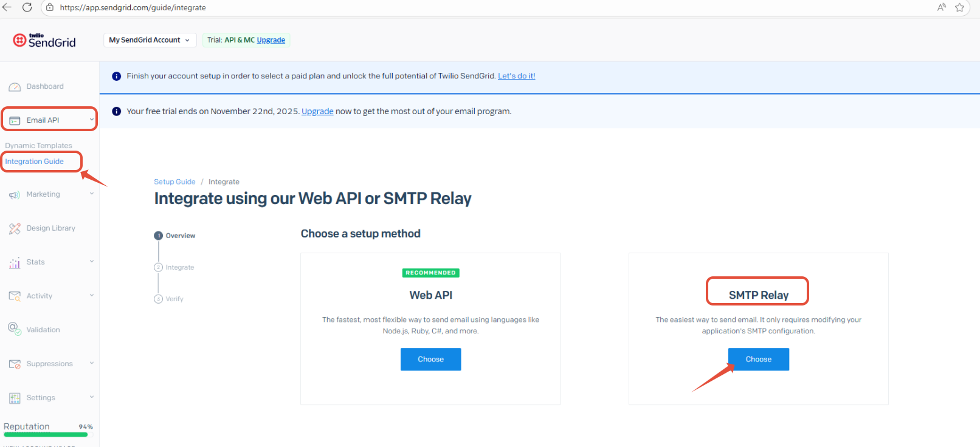Open the read aloud icon in address bar
Viewport: 980px width, 447px height.
coord(942,7)
